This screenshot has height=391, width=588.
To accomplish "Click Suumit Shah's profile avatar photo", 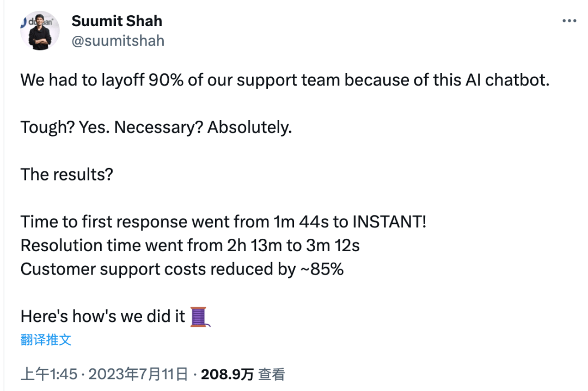I will click(x=40, y=30).
